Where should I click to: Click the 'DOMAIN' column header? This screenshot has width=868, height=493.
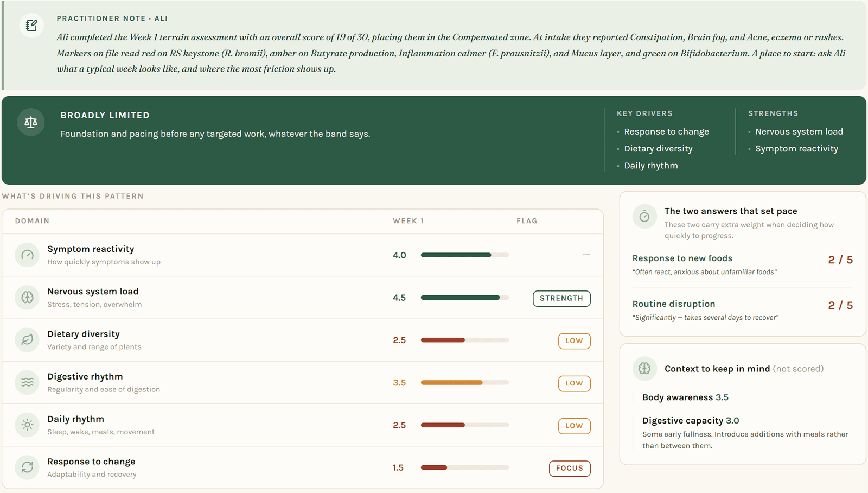32,221
